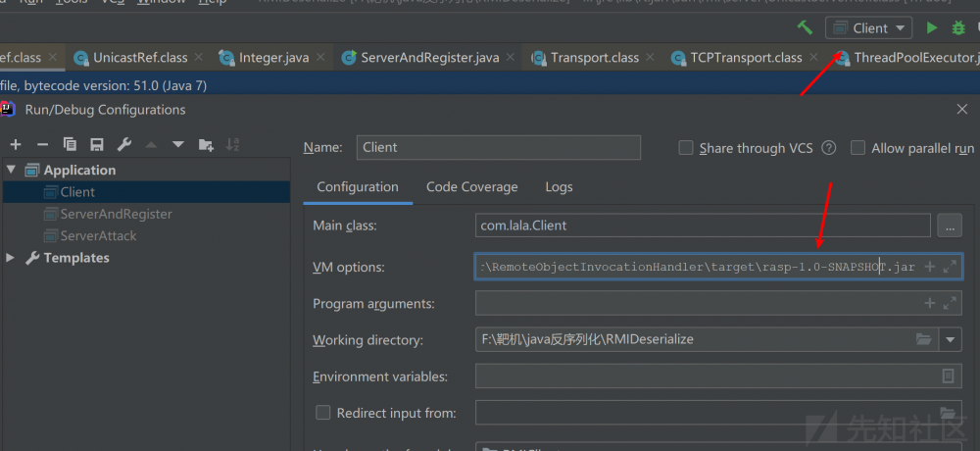980x451 pixels.
Task: Open edit templates wrench icon
Action: [123, 145]
